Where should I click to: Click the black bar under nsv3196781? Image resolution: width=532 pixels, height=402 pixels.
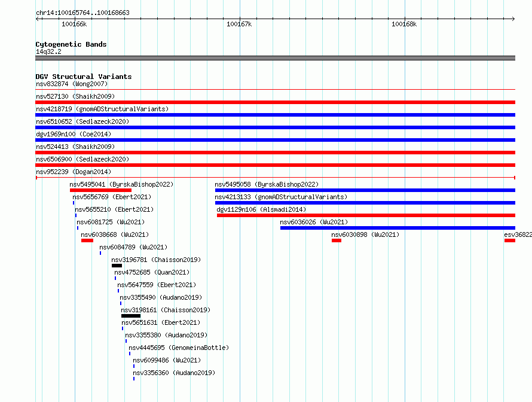pyautogui.click(x=117, y=266)
